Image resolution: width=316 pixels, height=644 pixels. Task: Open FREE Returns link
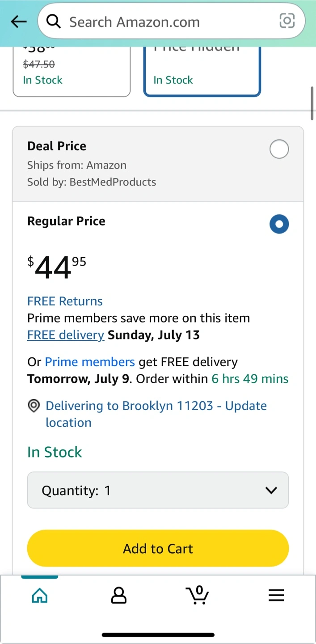tap(65, 301)
